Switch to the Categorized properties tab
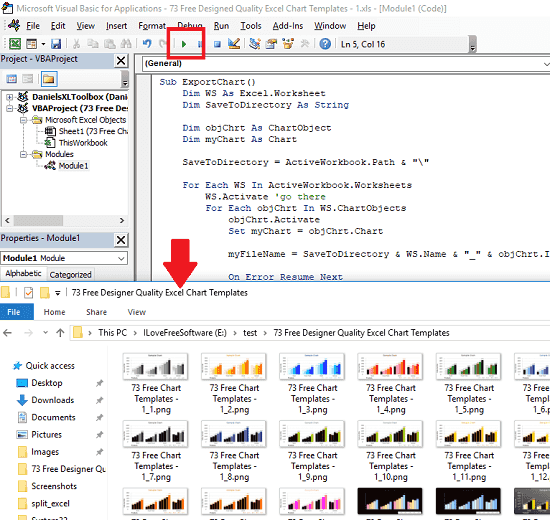Screen dimensions: 550x520 70,274
